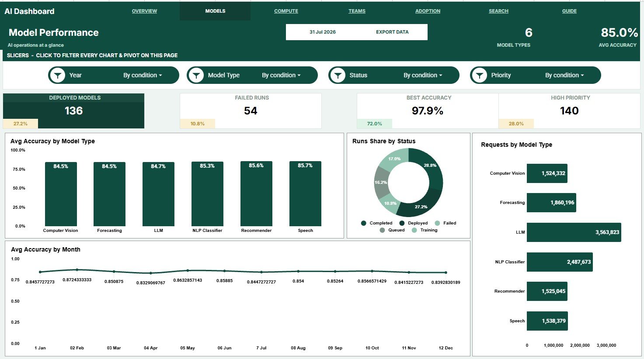Click the NLP Classifier requests bar 2,487,673

click(x=560, y=262)
